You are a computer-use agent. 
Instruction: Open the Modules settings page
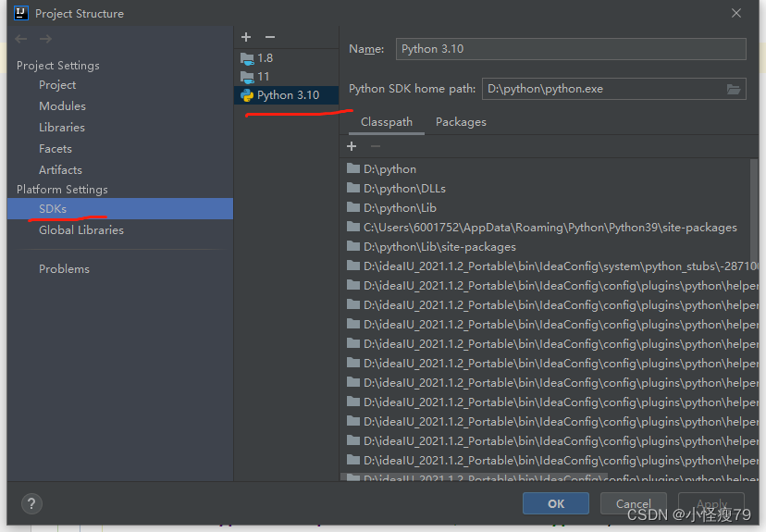tap(62, 106)
